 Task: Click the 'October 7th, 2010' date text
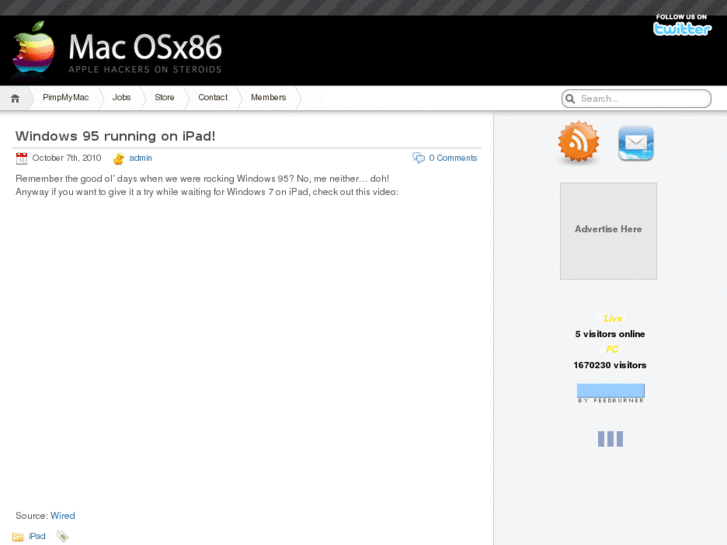[67, 158]
